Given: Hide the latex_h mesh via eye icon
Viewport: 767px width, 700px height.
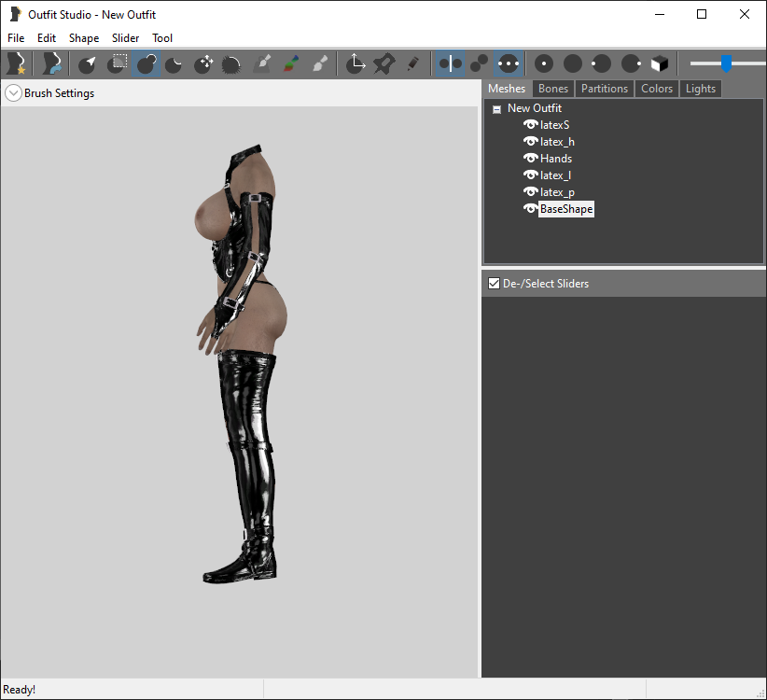Looking at the screenshot, I should pyautogui.click(x=530, y=141).
